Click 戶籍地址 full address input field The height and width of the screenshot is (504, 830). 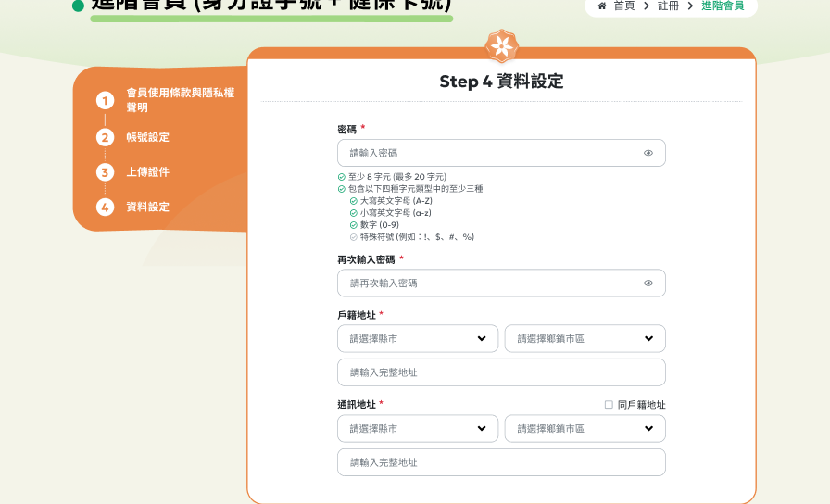[x=501, y=372]
